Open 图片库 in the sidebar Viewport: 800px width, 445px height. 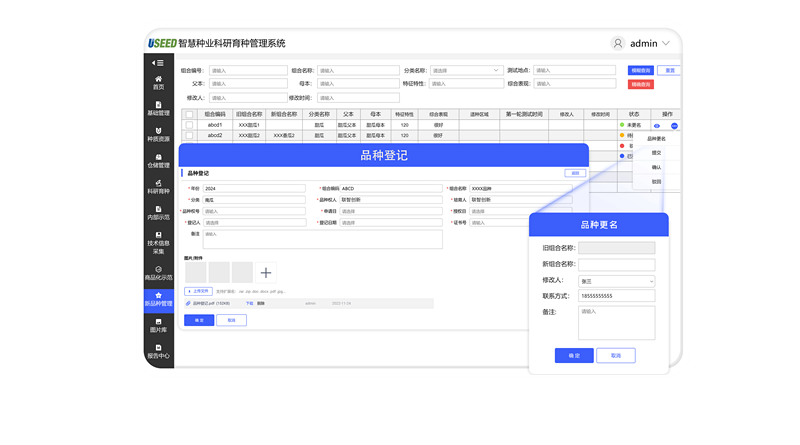coord(158,324)
